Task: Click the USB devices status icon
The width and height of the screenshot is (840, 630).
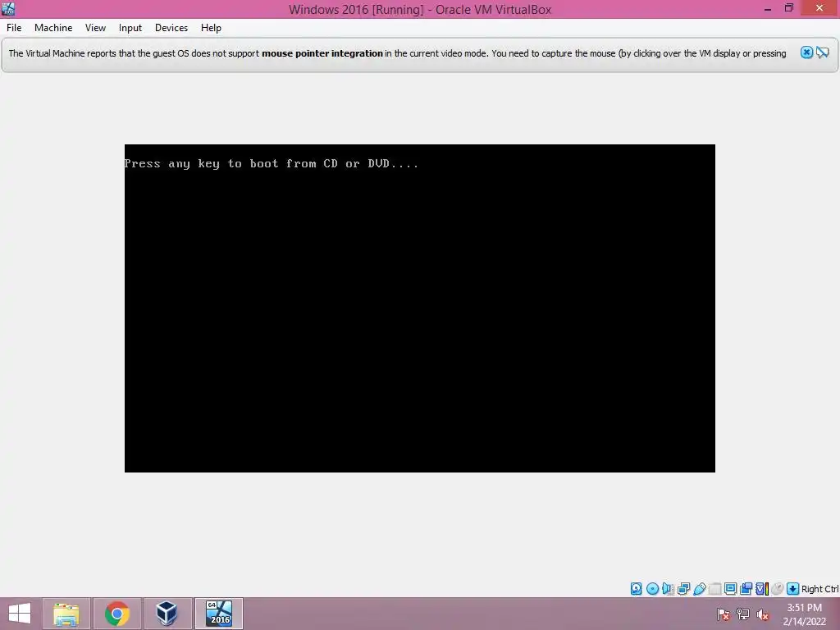Action: (699, 589)
